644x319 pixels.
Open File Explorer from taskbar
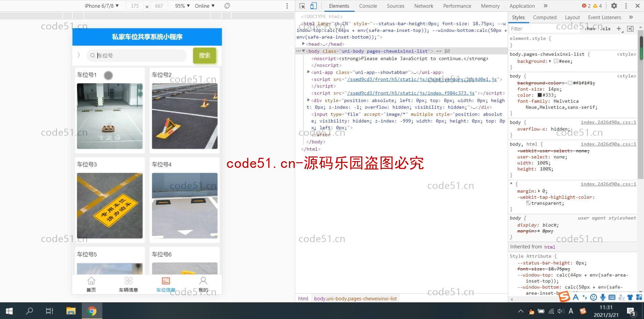pyautogui.click(x=71, y=311)
